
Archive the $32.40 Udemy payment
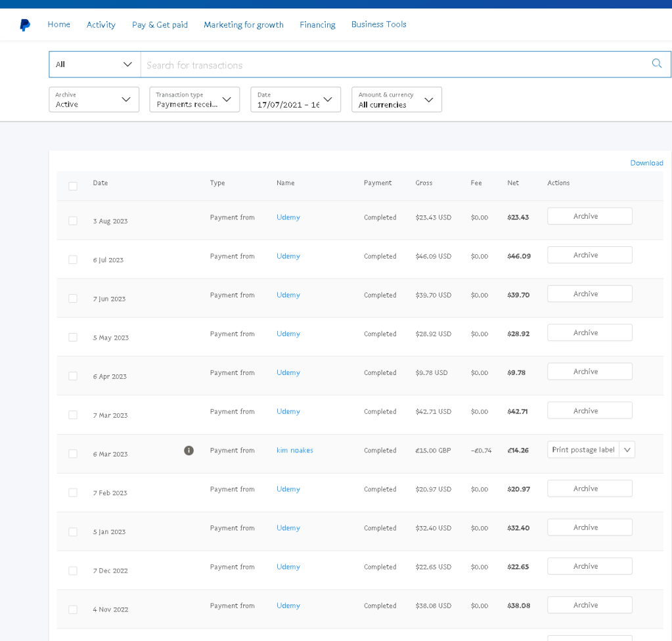(x=590, y=527)
